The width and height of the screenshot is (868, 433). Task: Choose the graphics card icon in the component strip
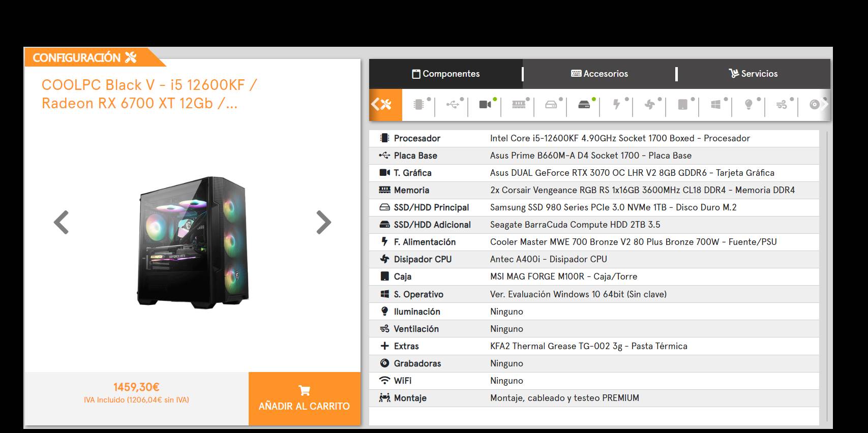pyautogui.click(x=485, y=104)
